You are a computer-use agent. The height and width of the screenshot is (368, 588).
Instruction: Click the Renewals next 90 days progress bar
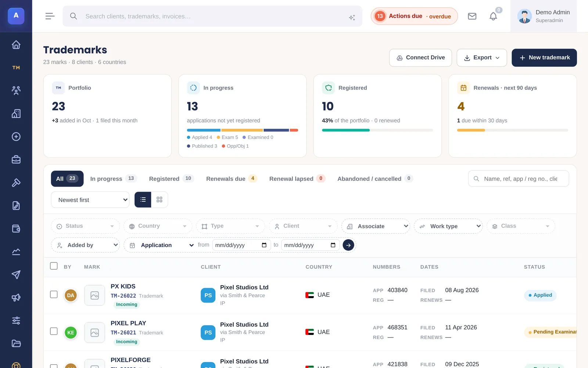[512, 130]
